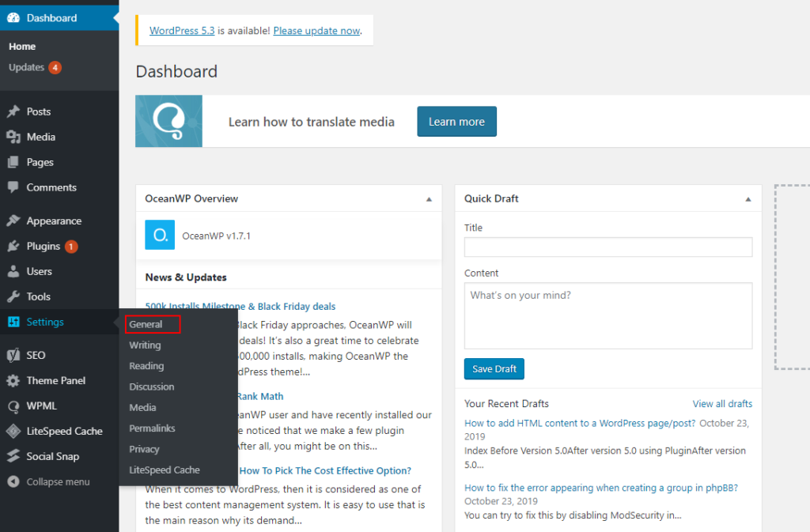Click the OceanWP logo icon
The image size is (810, 532).
tap(160, 236)
